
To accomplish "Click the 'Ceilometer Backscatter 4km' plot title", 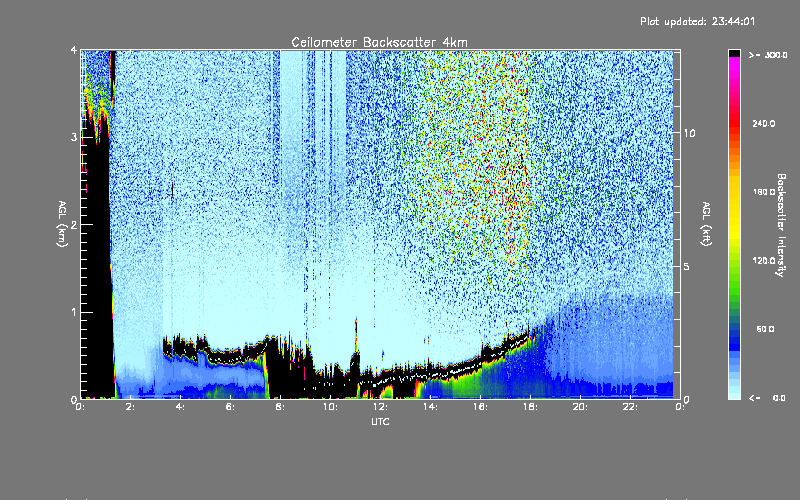I will (x=379, y=42).
